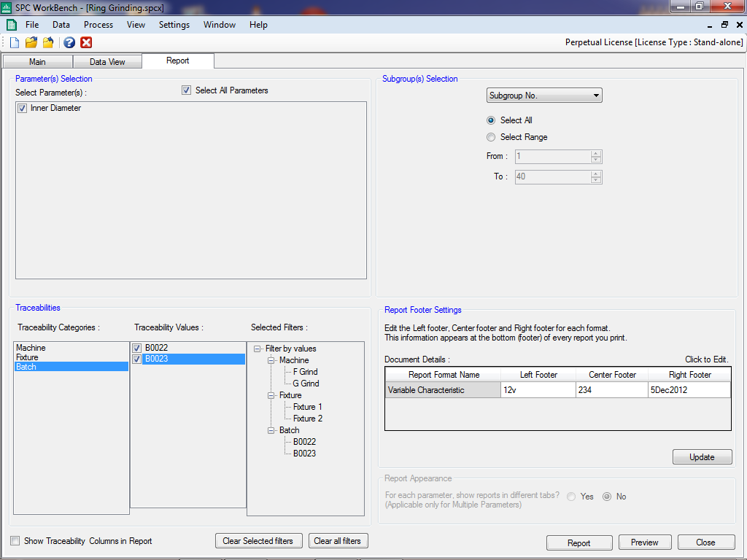Image resolution: width=747 pixels, height=560 pixels.
Task: Click the Update button
Action: point(703,457)
